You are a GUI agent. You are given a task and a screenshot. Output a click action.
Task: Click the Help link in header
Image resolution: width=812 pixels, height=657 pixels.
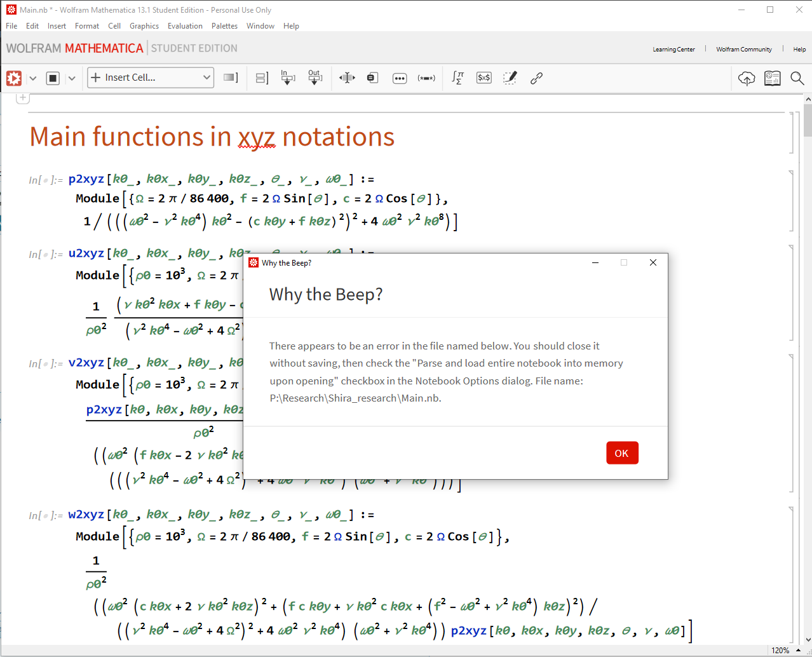point(799,49)
